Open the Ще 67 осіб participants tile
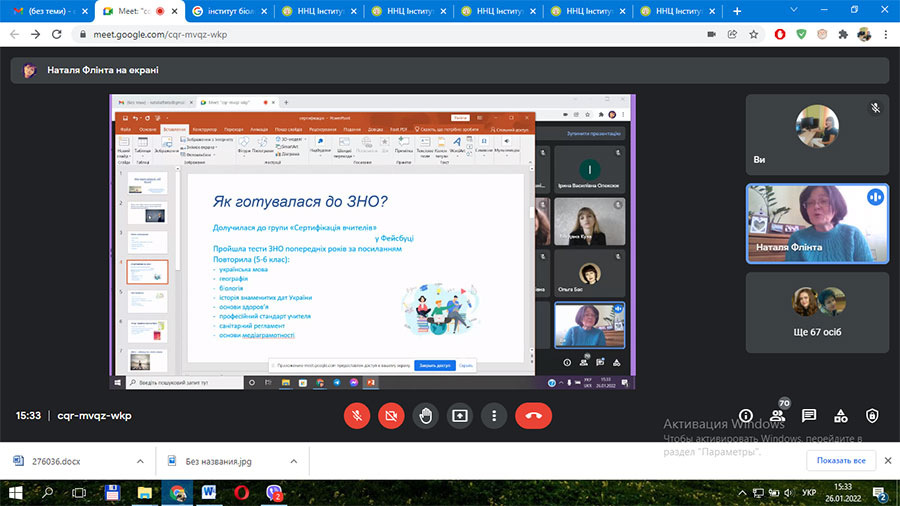 pos(817,312)
